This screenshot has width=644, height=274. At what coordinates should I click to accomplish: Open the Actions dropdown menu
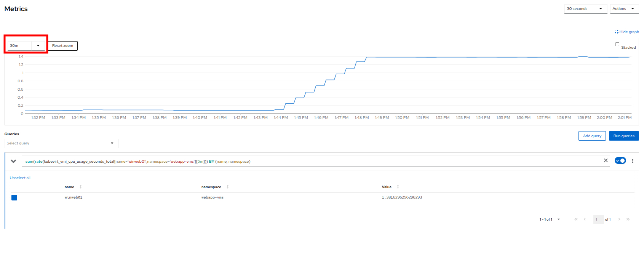click(x=624, y=9)
